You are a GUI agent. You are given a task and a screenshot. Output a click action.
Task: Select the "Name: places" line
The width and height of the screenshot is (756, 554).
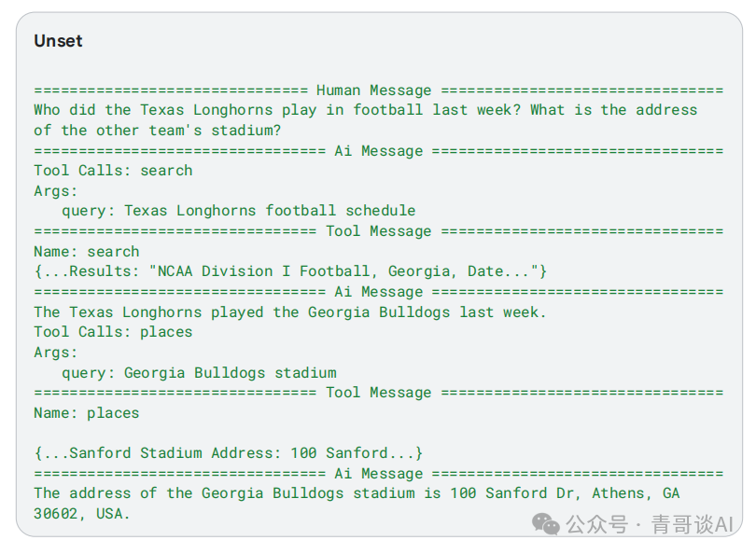(x=87, y=413)
